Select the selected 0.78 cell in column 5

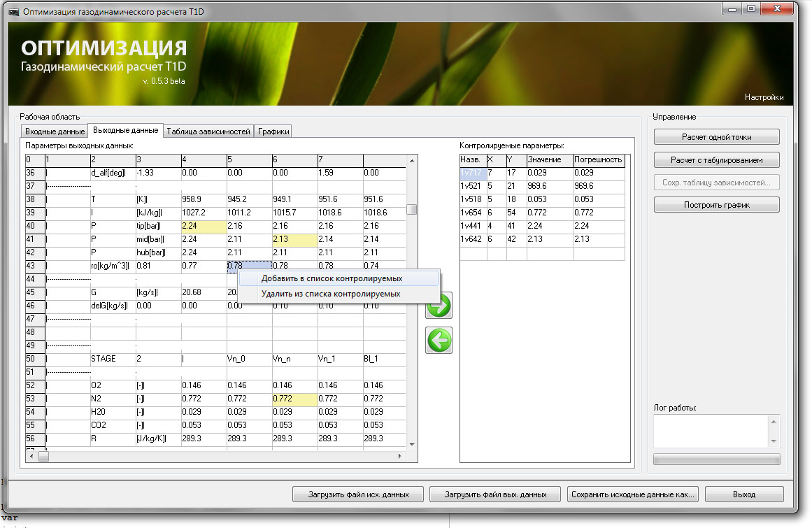coord(249,266)
